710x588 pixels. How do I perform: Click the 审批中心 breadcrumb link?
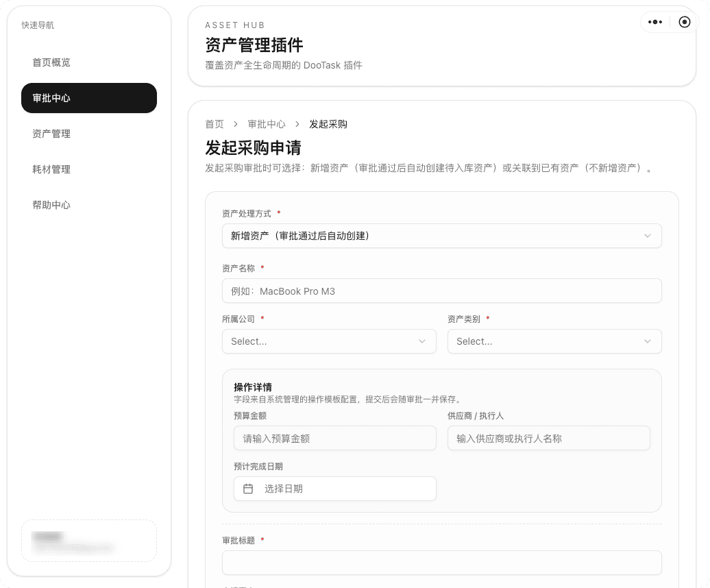click(267, 124)
